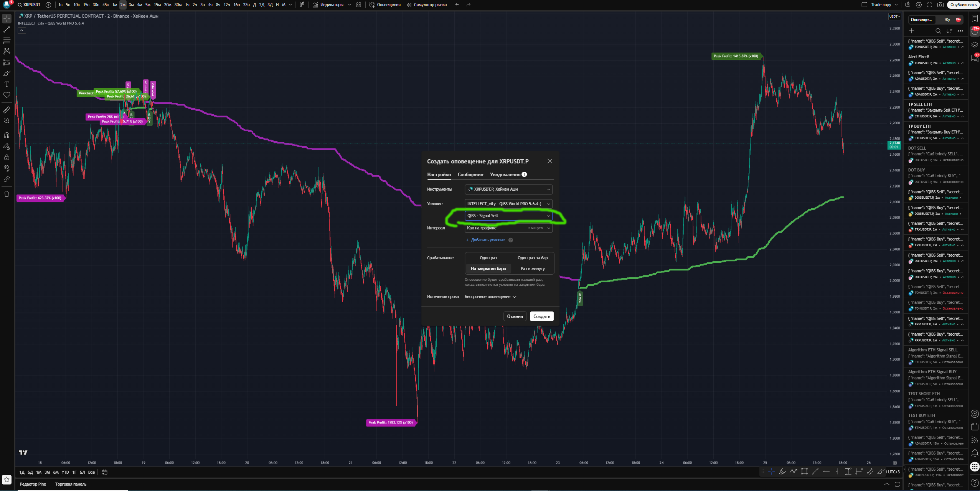
Task: Choose 'Один раз' trigger option
Action: (x=488, y=258)
